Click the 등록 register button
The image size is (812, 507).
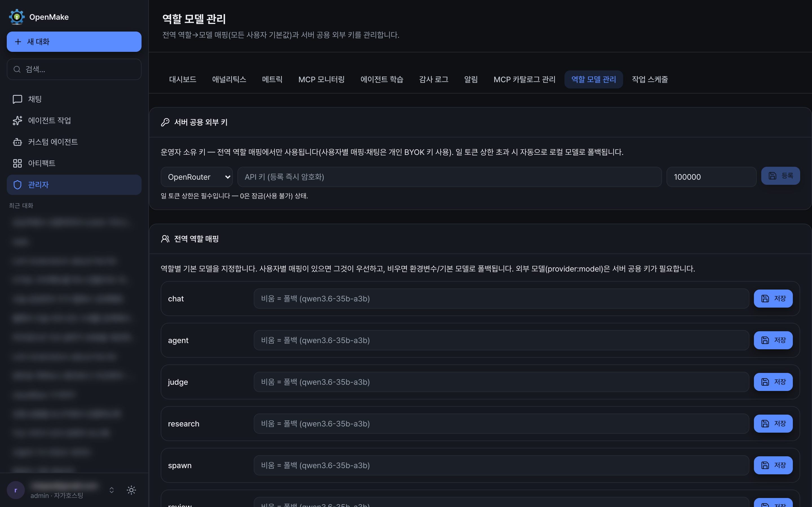pyautogui.click(x=780, y=176)
